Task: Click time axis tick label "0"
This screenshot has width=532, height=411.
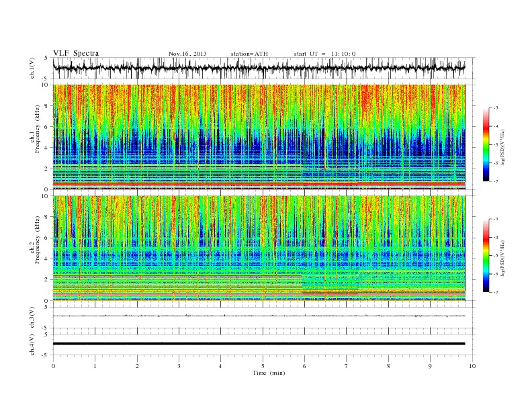Action: coord(53,366)
